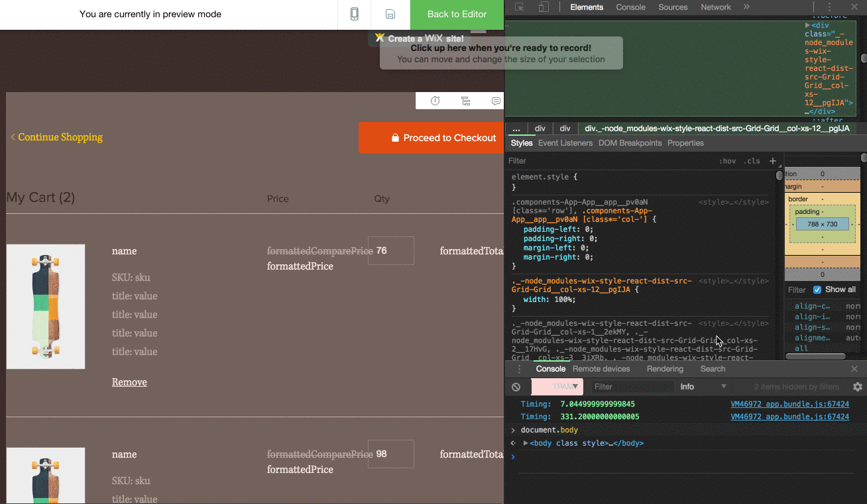This screenshot has width=867, height=504.
Task: Open the Rendering drawer tab
Action: (x=665, y=369)
